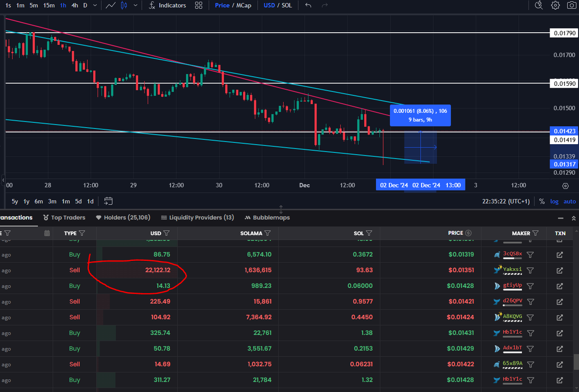This screenshot has height=392, width=579.
Task: Switch chart to MCap view
Action: tap(243, 5)
